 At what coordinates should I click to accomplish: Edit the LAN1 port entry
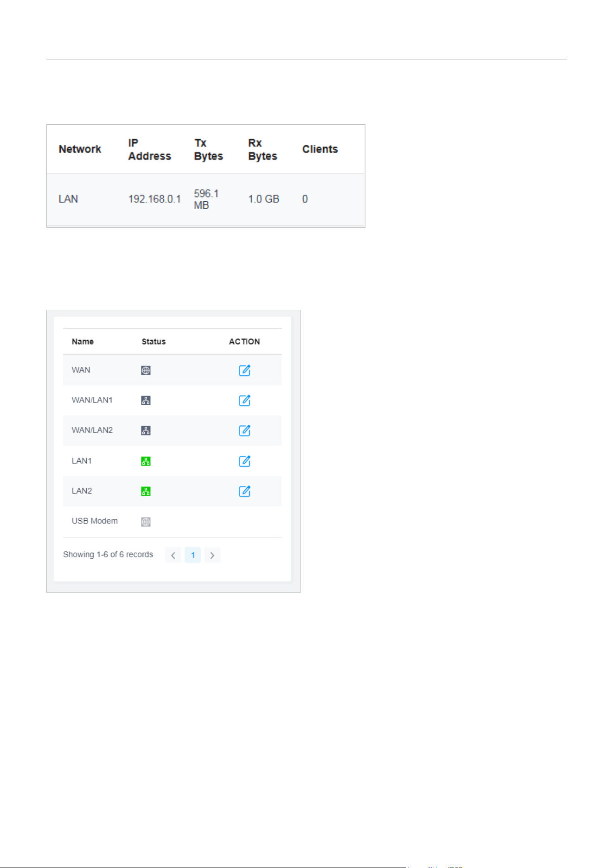pos(244,461)
